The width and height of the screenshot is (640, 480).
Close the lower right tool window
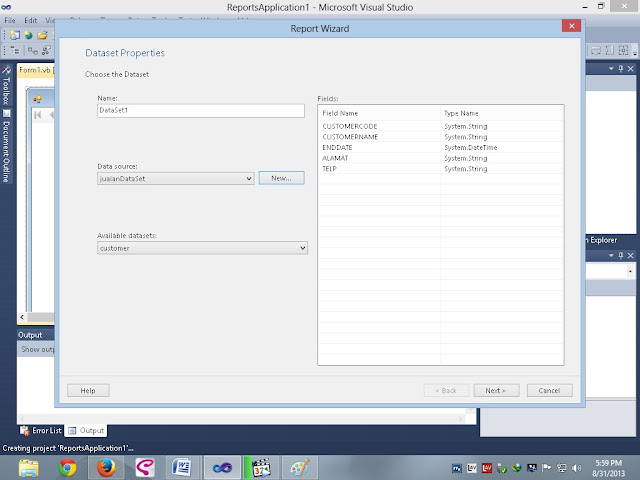point(631,255)
